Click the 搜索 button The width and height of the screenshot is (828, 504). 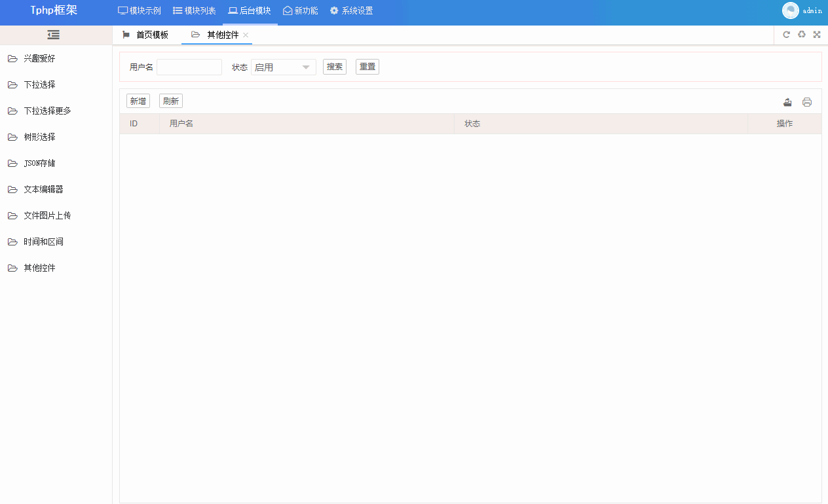point(335,67)
